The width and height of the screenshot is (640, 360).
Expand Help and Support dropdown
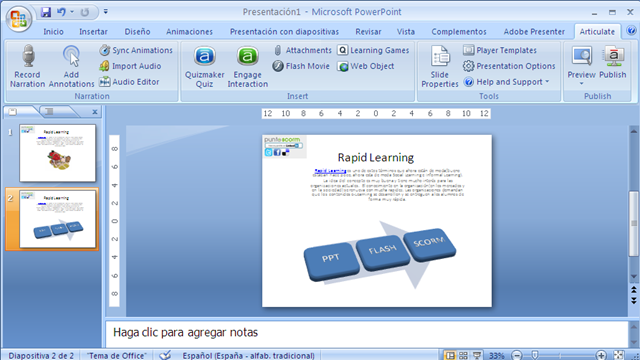[507, 82]
